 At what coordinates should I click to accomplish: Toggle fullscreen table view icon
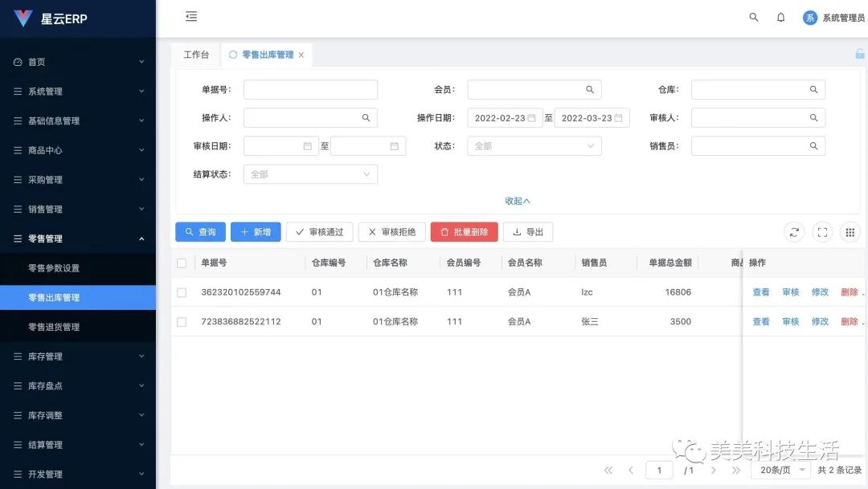[822, 231]
